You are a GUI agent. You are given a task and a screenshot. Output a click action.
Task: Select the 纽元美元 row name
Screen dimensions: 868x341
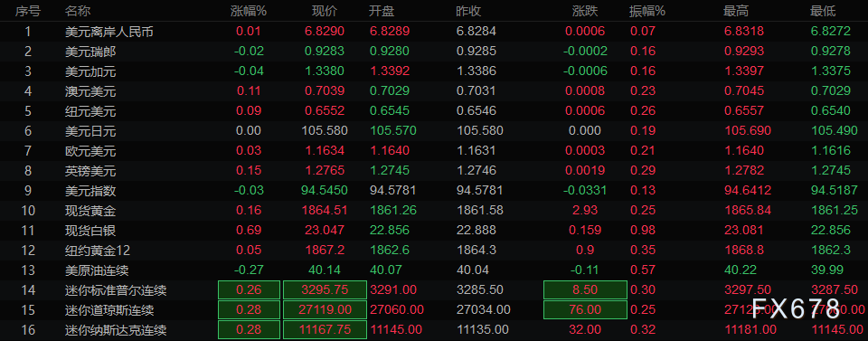(x=90, y=111)
